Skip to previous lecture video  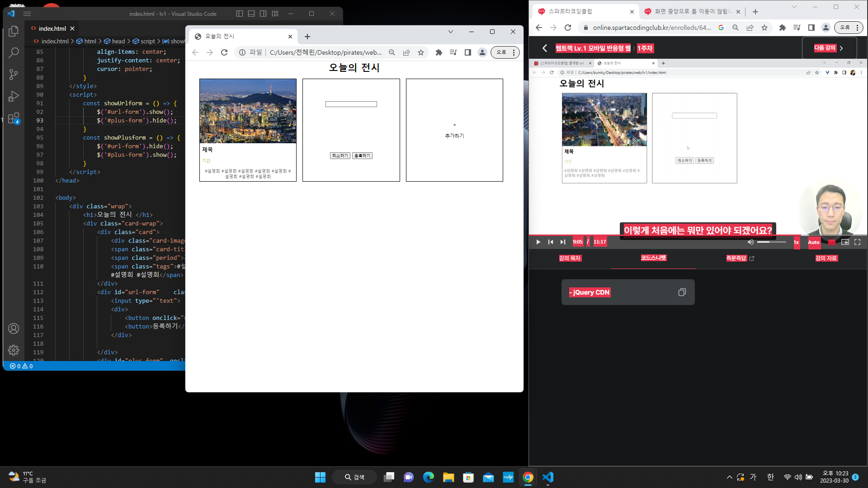(x=551, y=242)
